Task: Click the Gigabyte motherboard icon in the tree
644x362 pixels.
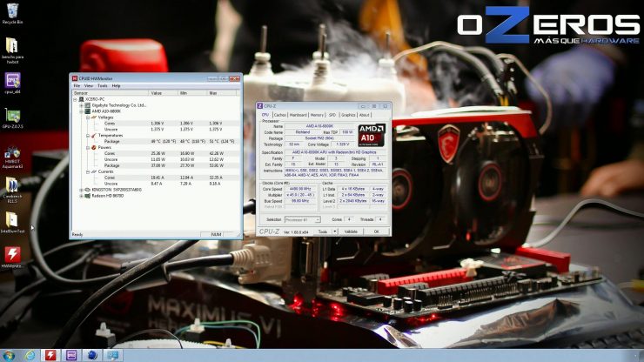Action: tap(88, 105)
